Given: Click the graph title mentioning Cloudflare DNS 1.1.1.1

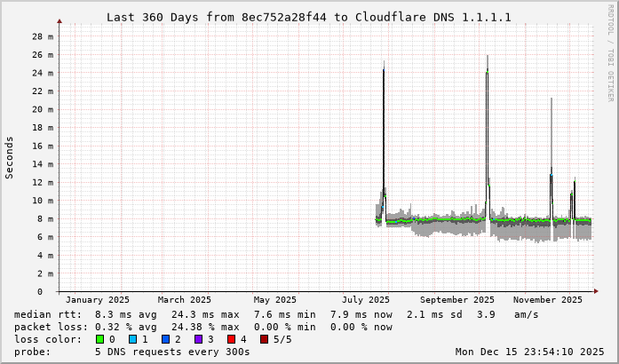Looking at the screenshot, I should (308, 17).
